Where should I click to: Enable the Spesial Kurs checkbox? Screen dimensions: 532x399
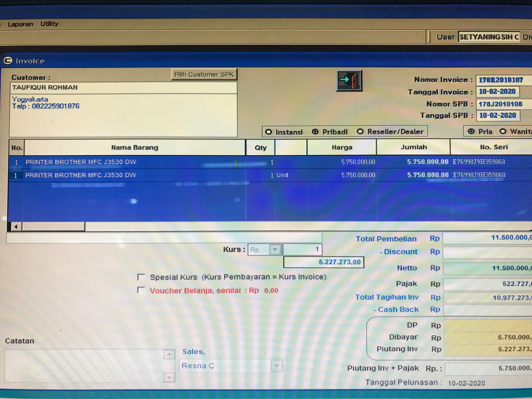[x=141, y=277]
